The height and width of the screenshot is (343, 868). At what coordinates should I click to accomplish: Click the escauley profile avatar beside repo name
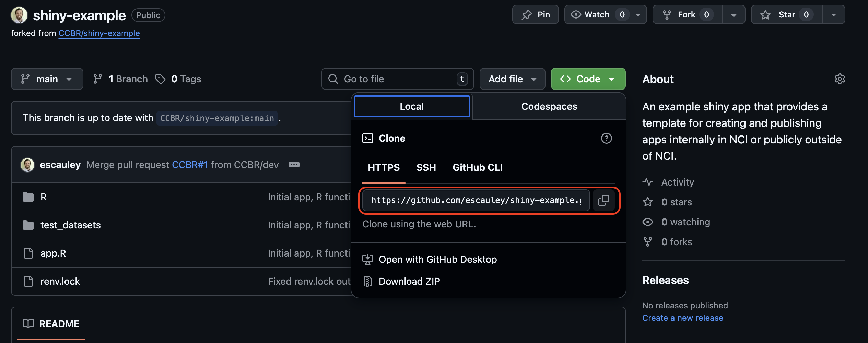[19, 15]
